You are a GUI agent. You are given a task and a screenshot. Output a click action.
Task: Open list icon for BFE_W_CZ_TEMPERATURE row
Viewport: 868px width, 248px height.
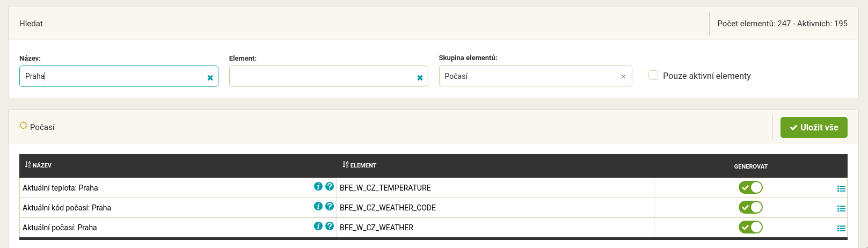tap(841, 188)
